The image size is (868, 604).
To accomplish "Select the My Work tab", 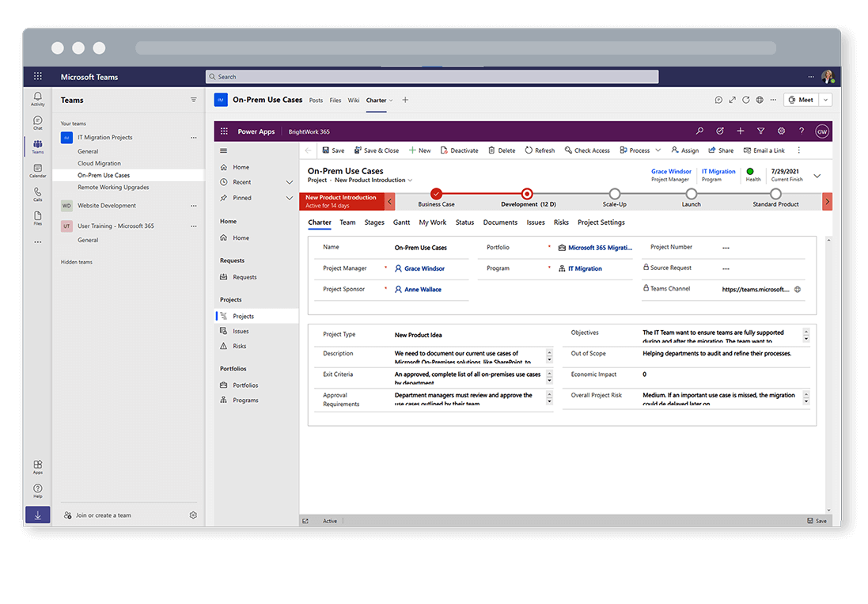I will [x=432, y=222].
